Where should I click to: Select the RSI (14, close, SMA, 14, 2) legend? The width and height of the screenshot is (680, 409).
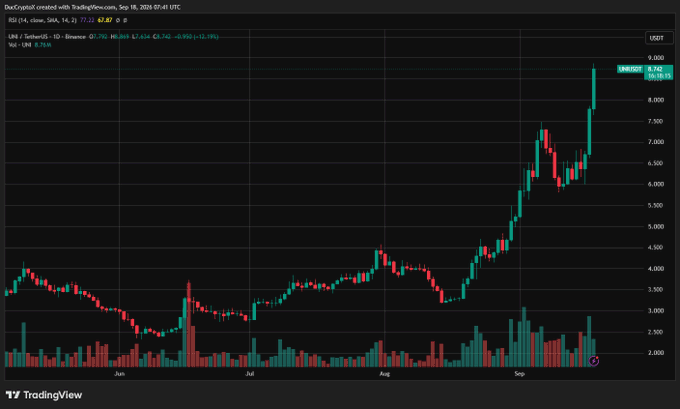(42, 20)
